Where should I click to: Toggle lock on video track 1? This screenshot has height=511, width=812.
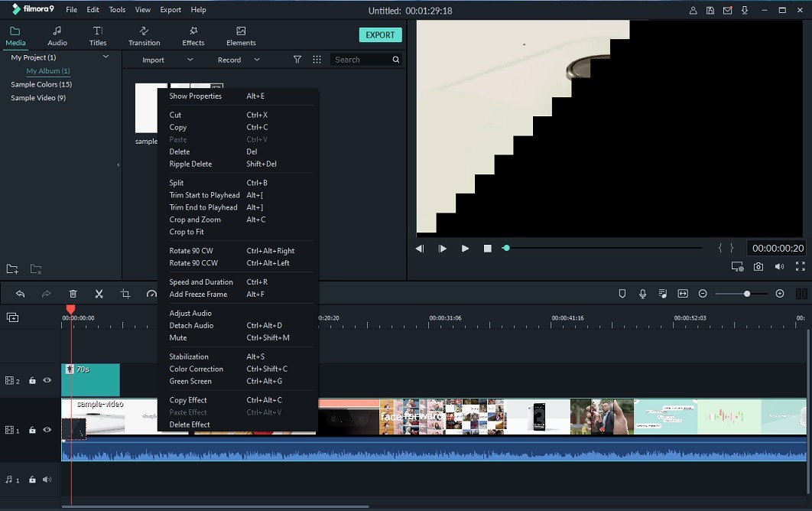(32, 431)
